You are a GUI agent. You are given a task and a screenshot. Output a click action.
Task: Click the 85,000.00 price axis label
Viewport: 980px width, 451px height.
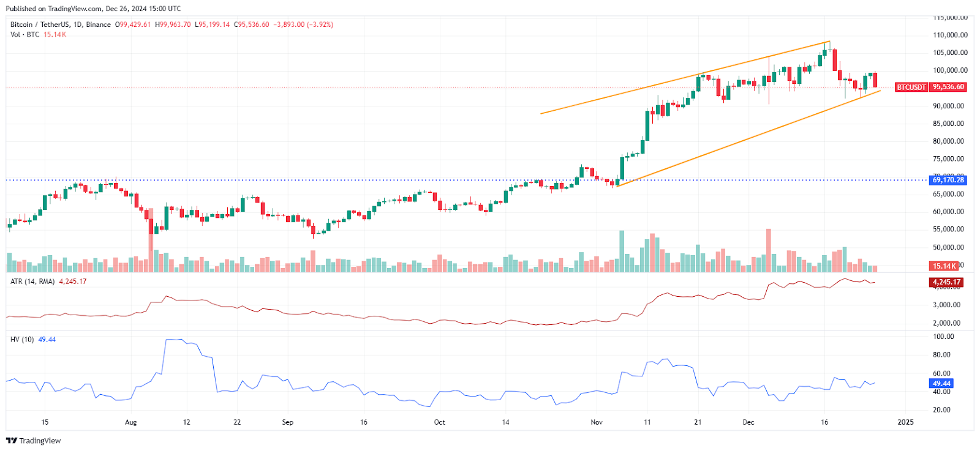[x=949, y=124]
